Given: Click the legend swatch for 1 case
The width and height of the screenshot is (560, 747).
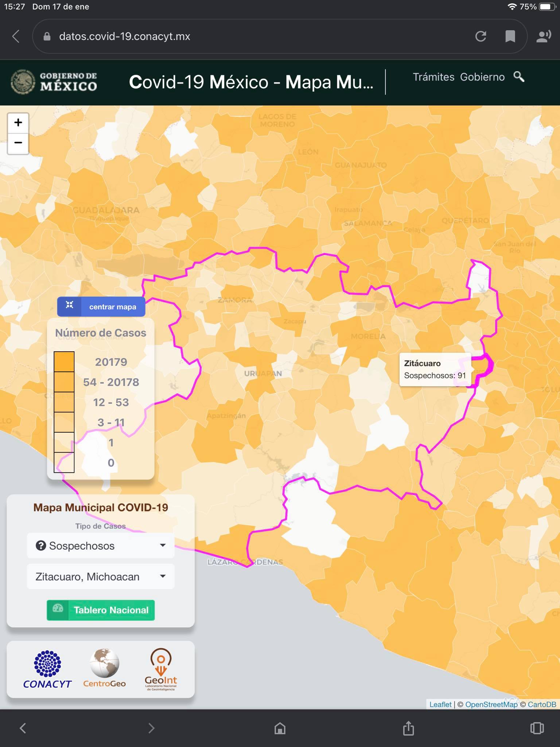Looking at the screenshot, I should coord(64,443).
